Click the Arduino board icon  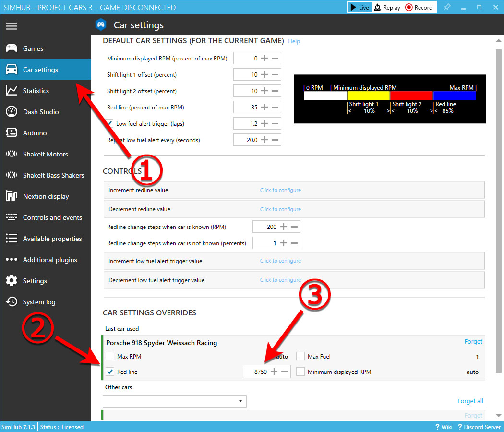point(12,133)
